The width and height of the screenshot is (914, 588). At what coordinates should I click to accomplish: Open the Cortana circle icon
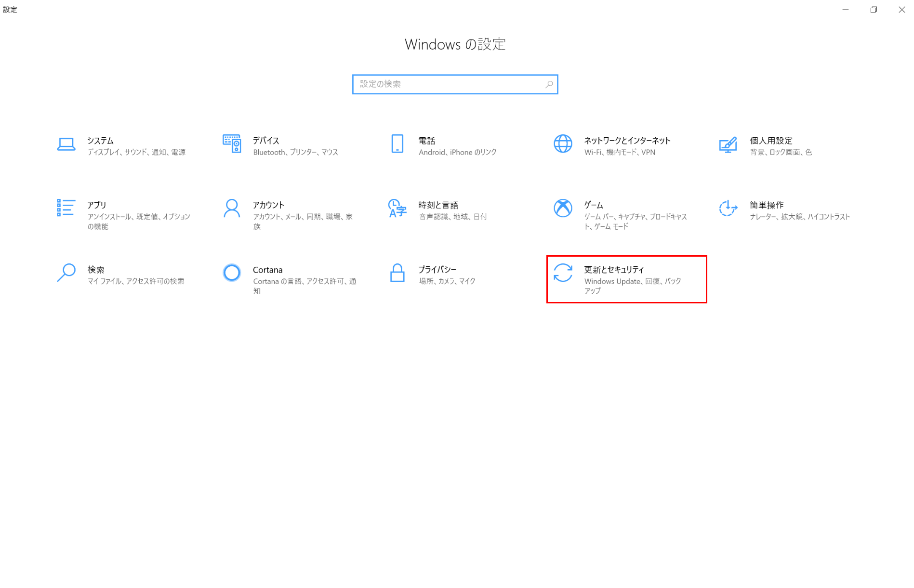tap(232, 273)
